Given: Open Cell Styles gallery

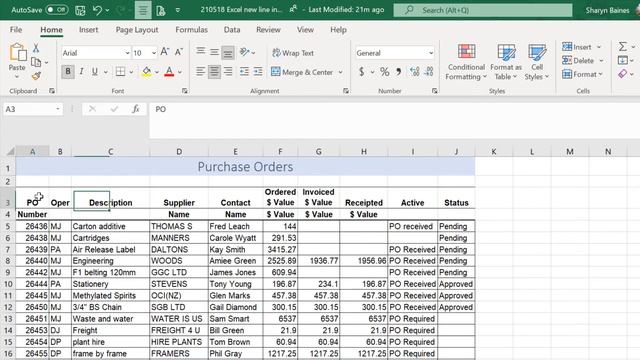Looking at the screenshot, I should coord(537,62).
